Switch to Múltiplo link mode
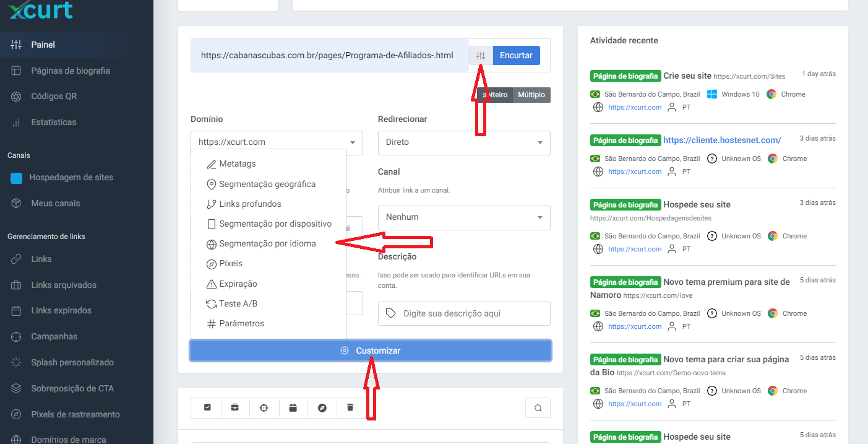The height and width of the screenshot is (444, 868). tap(531, 95)
